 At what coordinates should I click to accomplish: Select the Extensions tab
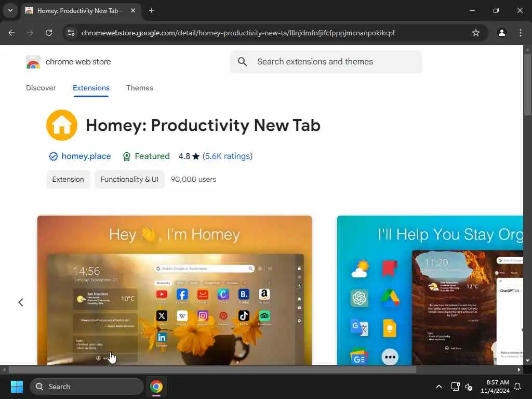pyautogui.click(x=91, y=88)
